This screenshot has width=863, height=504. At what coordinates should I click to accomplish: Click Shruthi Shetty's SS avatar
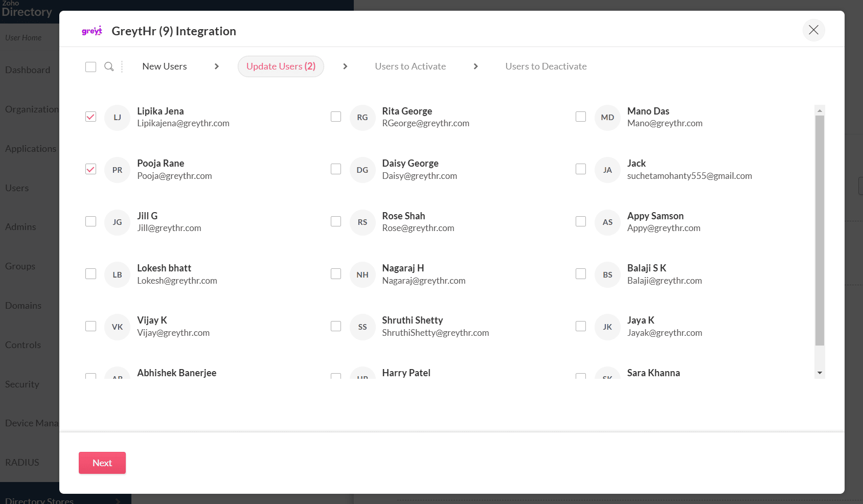(x=362, y=327)
